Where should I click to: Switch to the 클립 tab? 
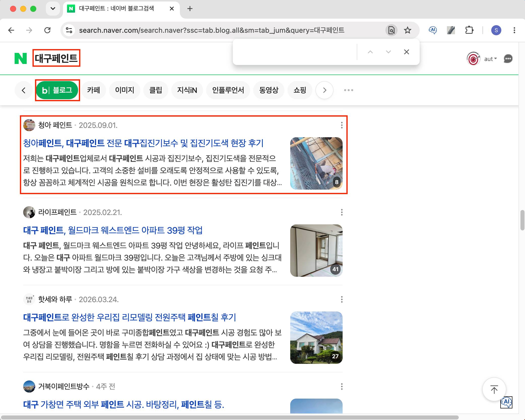coord(155,90)
